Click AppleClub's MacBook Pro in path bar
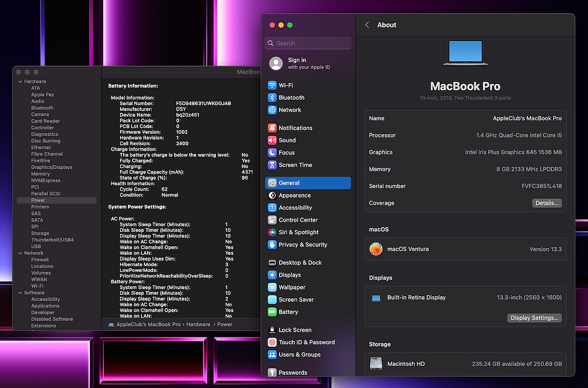588x388 pixels. tap(149, 324)
